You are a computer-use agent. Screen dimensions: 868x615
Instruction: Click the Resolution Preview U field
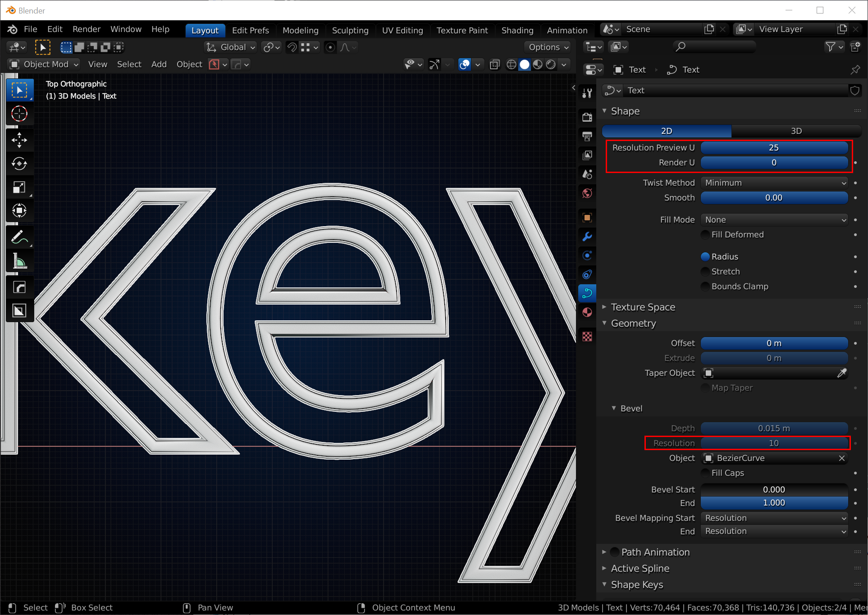tap(774, 148)
